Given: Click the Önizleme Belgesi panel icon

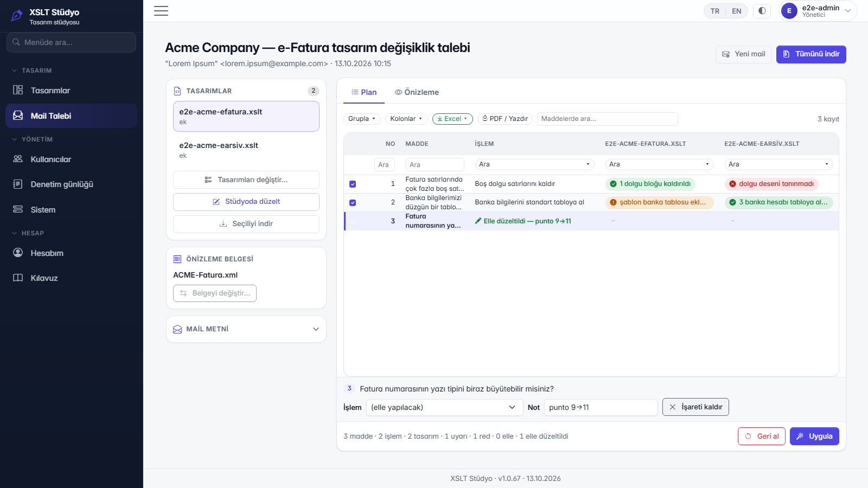Looking at the screenshot, I should coord(177,259).
